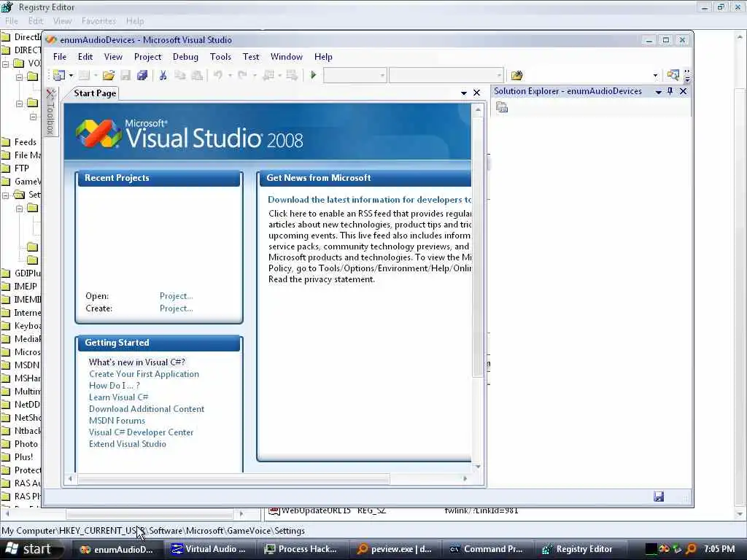Open the Solution Platforms combo box
747x560 pixels.
pos(446,75)
